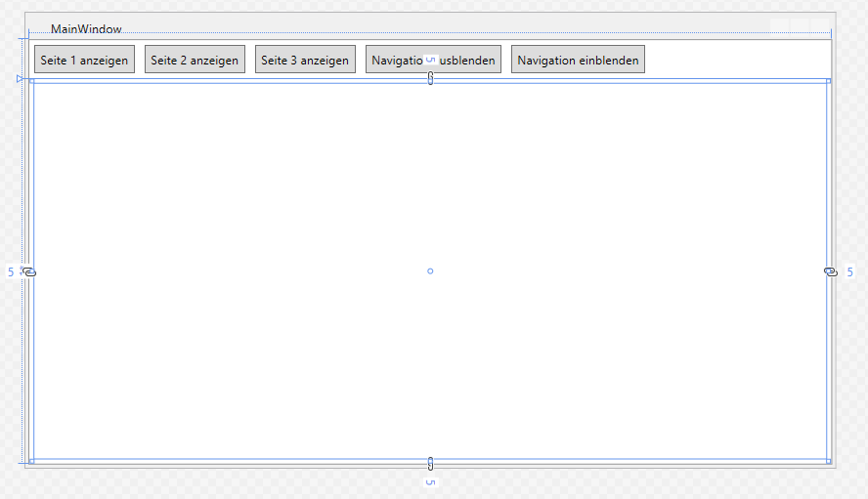Toggle the top margin anchor chain icon
The image size is (868, 499).
pyautogui.click(x=430, y=78)
